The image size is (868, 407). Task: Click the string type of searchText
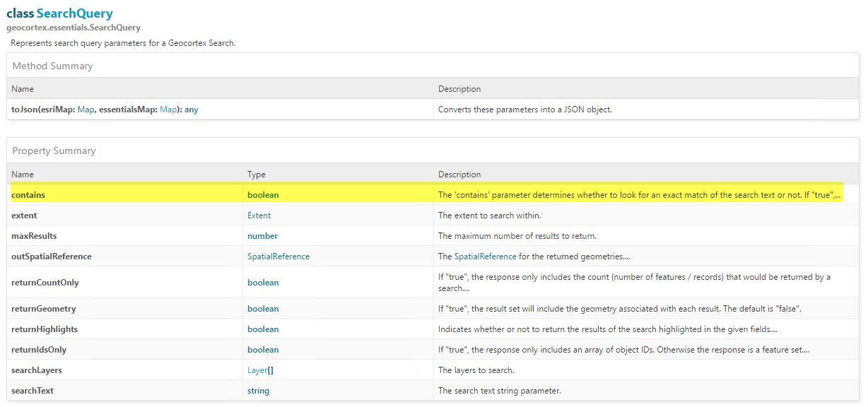coord(258,391)
